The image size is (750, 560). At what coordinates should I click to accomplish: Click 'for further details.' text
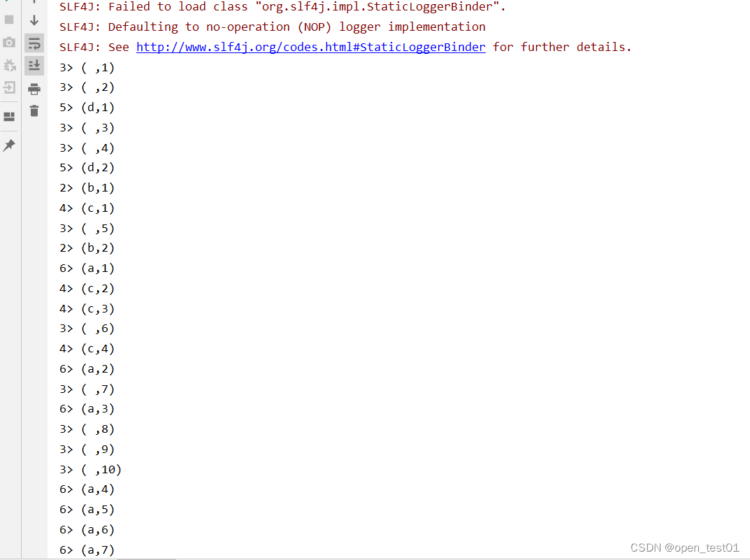click(562, 47)
